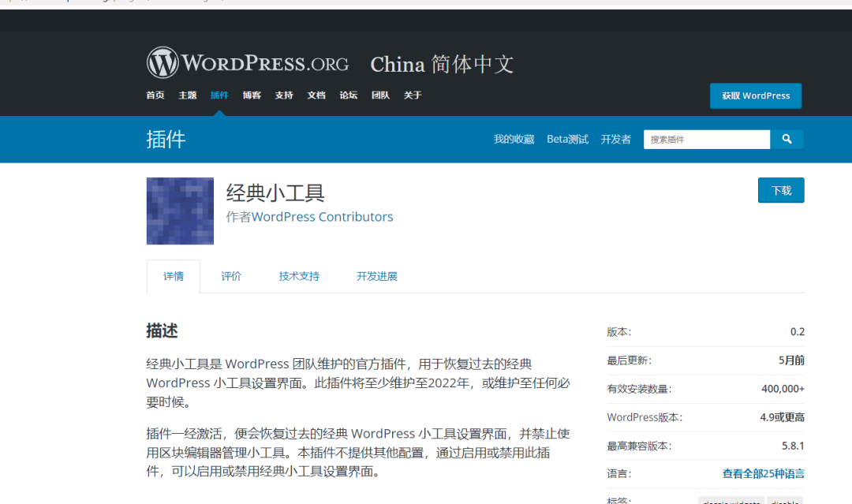This screenshot has width=852, height=504.
Task: Go to 我的收藏 link
Action: [514, 140]
